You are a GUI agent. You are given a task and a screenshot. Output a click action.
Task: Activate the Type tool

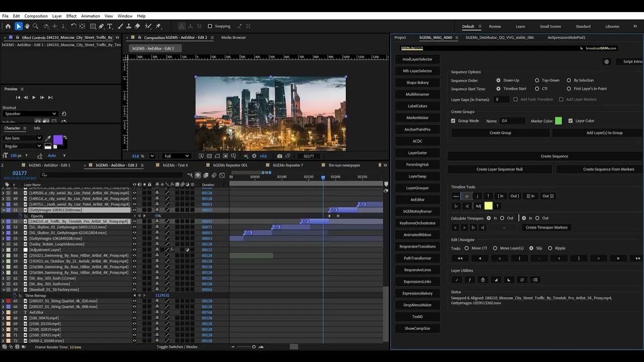[x=109, y=26]
